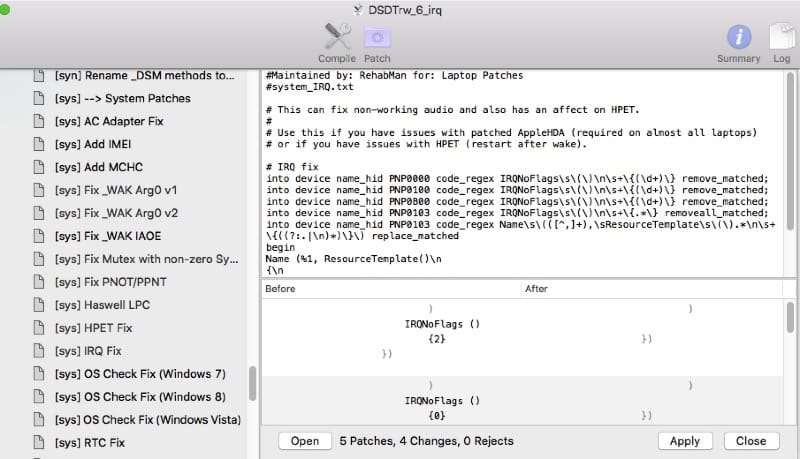Select the IRQ Fix patch
This screenshot has width=800, height=459.
(88, 351)
